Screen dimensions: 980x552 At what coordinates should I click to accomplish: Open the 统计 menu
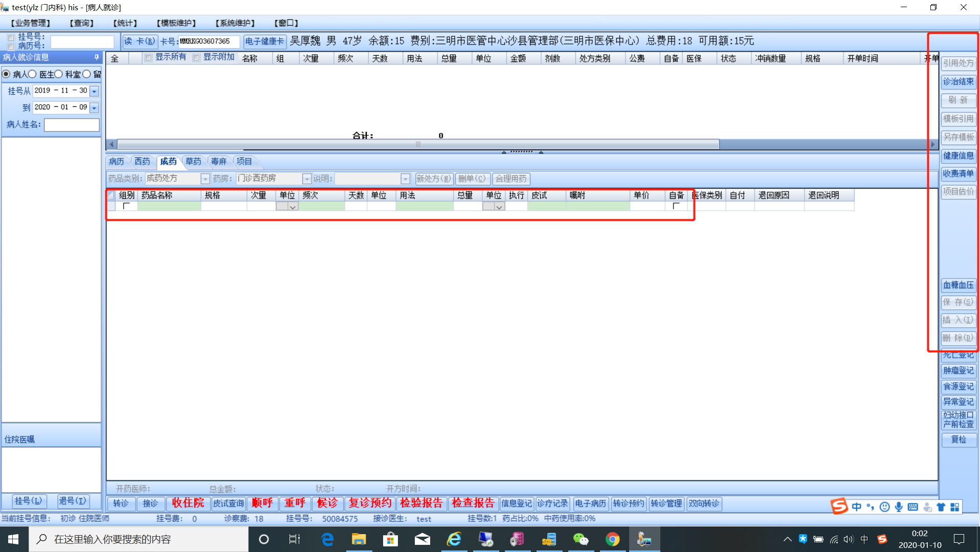click(125, 23)
